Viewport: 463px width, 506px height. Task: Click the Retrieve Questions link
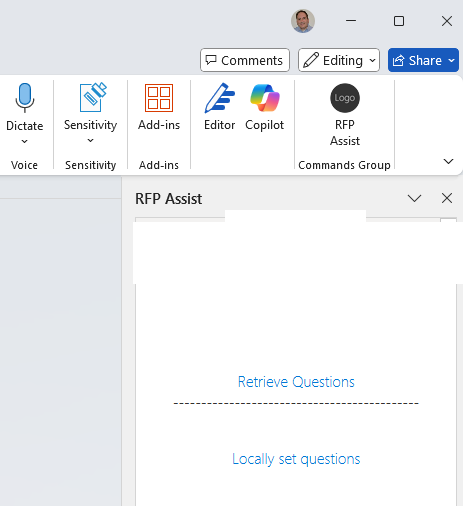point(296,382)
